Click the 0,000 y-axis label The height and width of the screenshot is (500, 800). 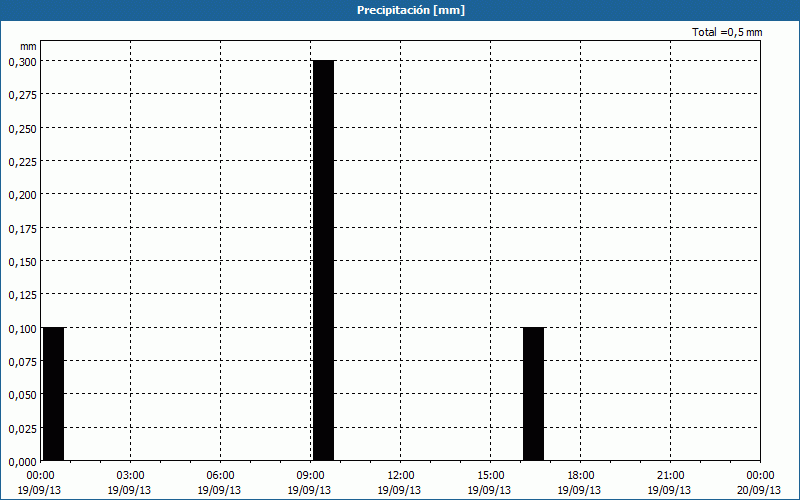click(x=22, y=462)
